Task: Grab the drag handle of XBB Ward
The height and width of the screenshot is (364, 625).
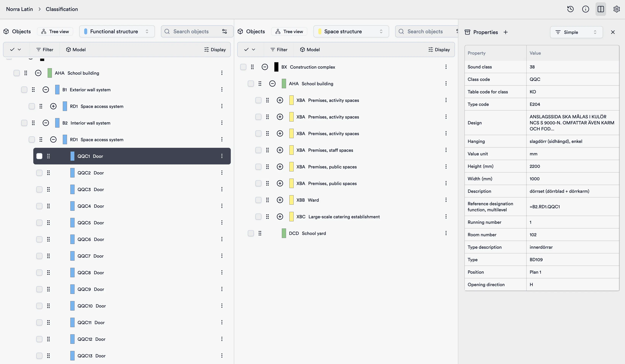Action: pyautogui.click(x=267, y=200)
